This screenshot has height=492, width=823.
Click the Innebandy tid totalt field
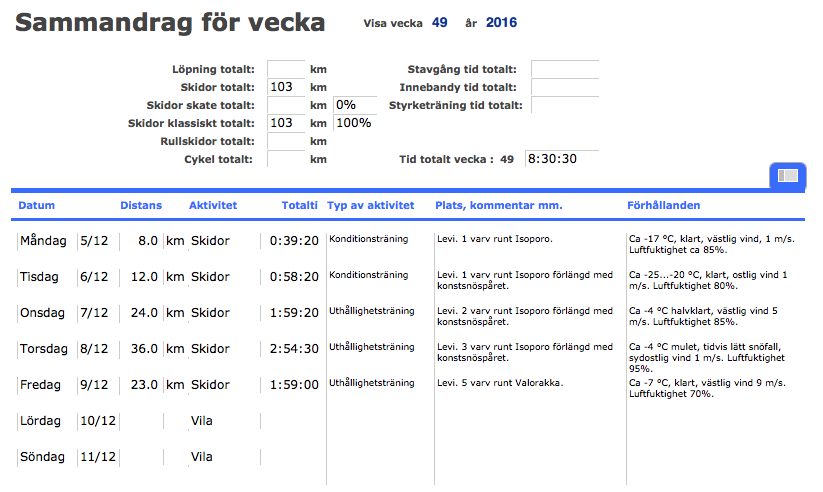pyautogui.click(x=564, y=87)
